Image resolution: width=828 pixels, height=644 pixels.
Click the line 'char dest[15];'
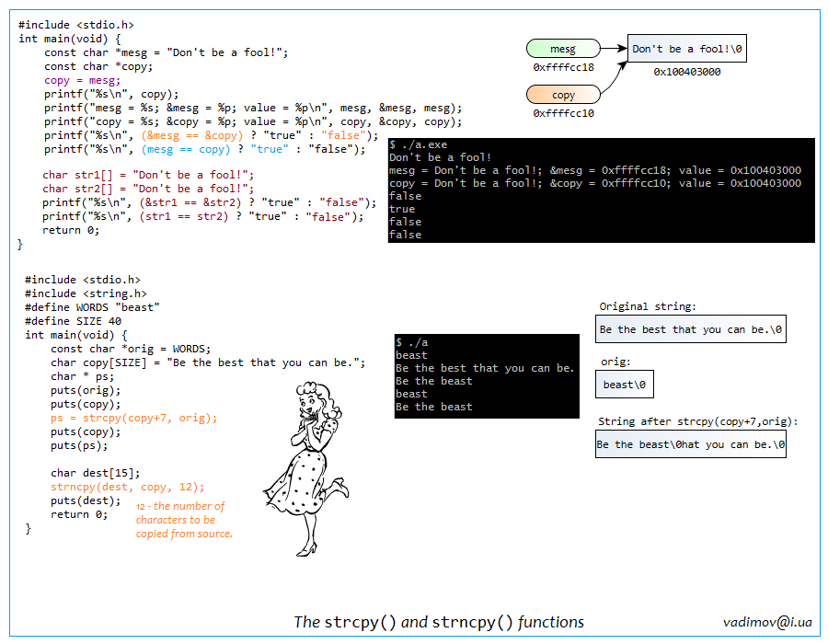pos(95,473)
